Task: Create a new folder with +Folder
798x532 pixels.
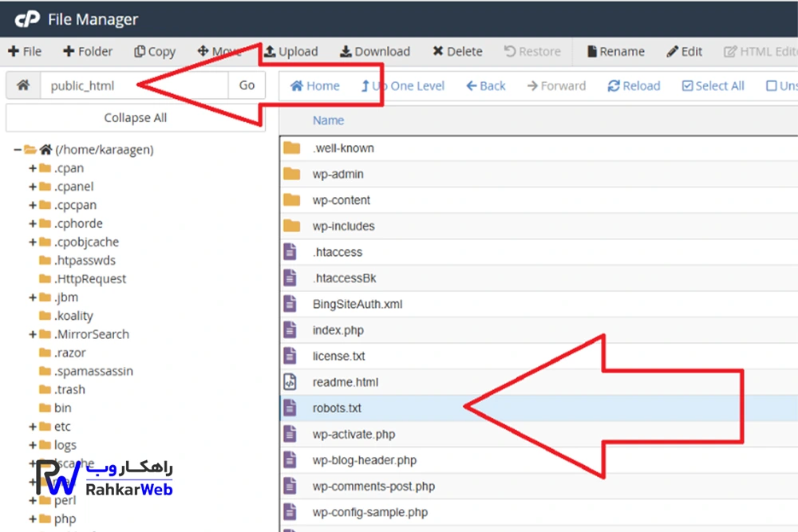Action: tap(88, 51)
